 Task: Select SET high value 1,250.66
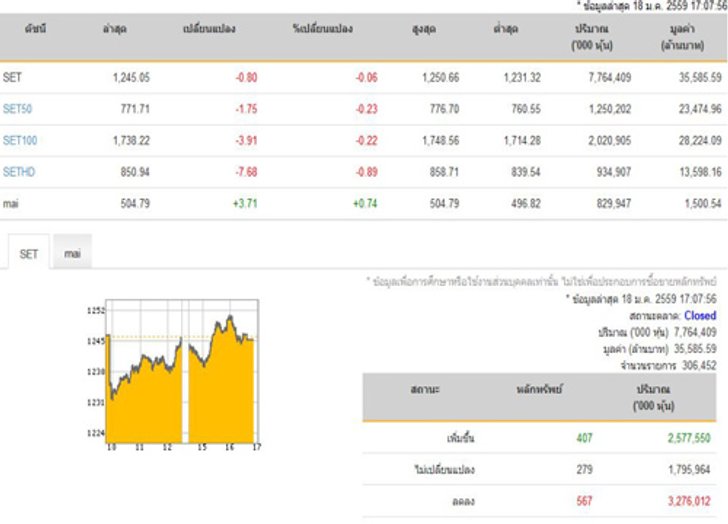click(x=441, y=77)
